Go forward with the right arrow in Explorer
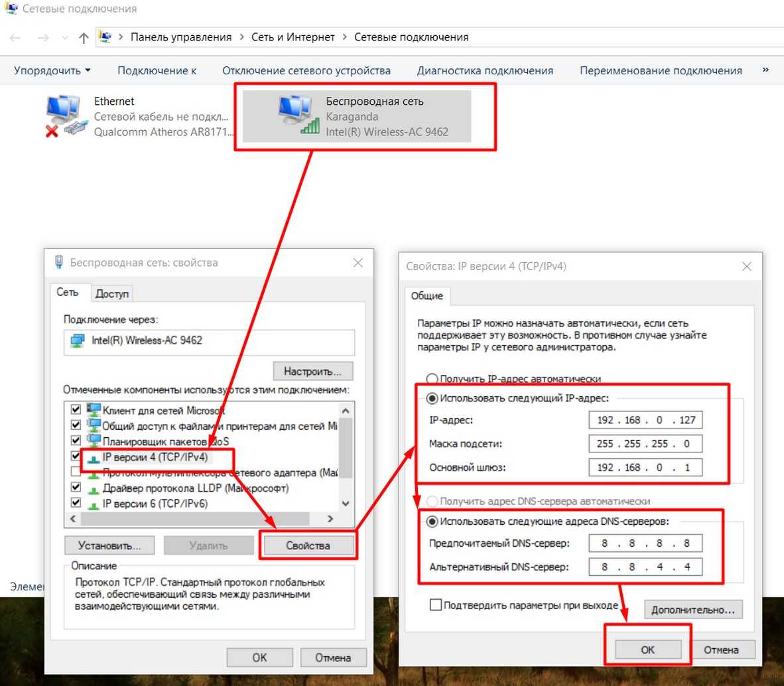The image size is (784, 686). (x=43, y=38)
